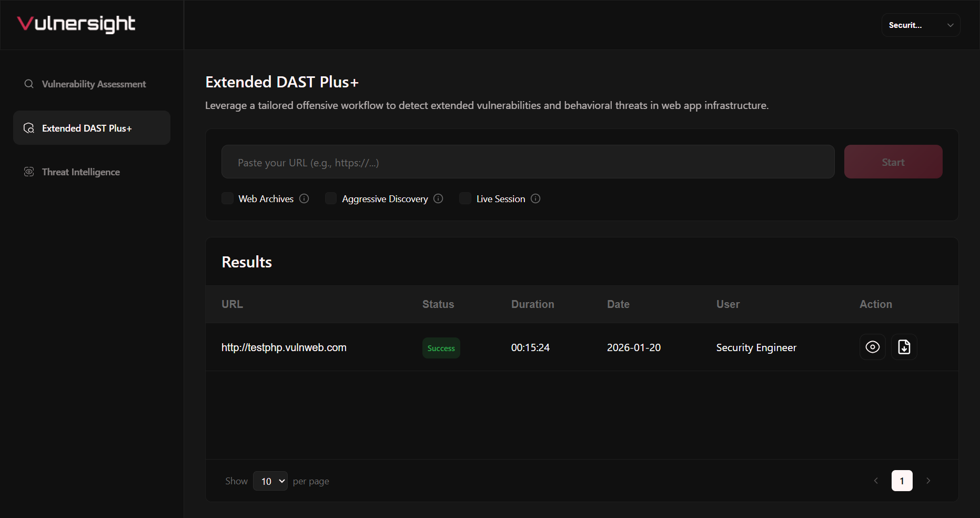Click the Action column header
The height and width of the screenshot is (518, 980).
click(x=876, y=304)
